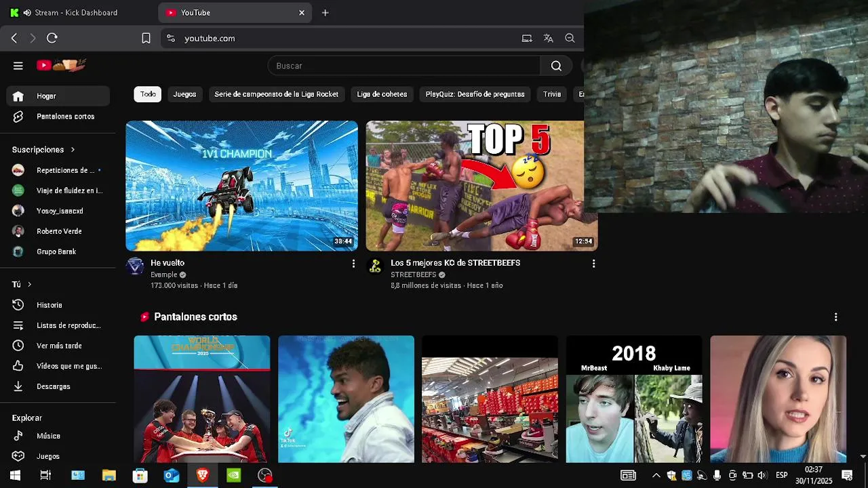
Task: Open site settings icon in address bar
Action: (x=171, y=39)
